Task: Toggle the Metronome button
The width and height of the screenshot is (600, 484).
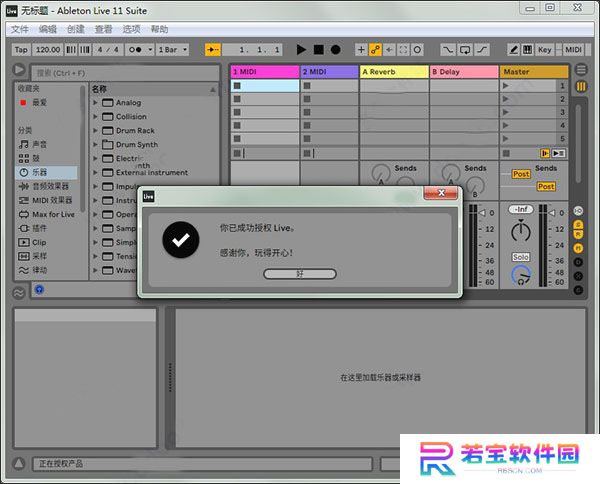Action: click(134, 49)
